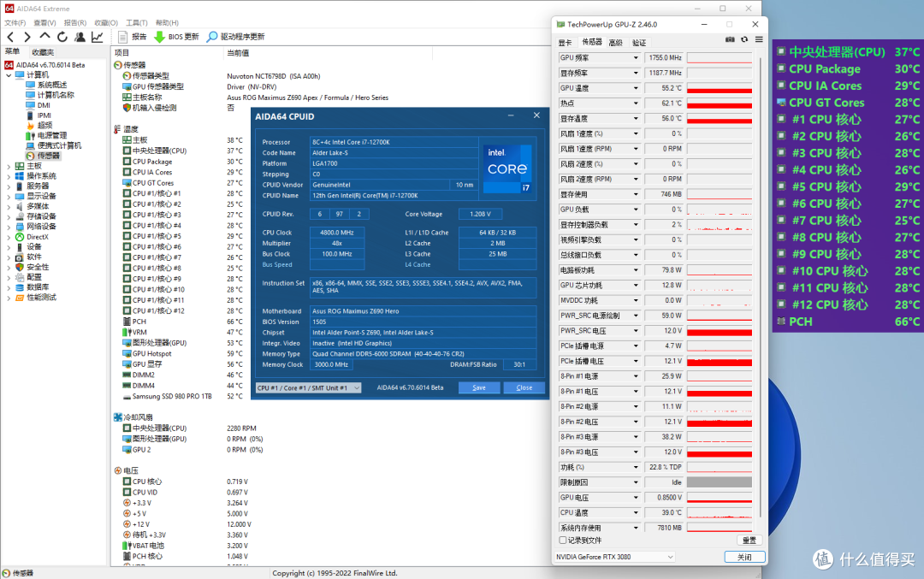This screenshot has width=924, height=579.
Task: Click the VBAT 电池 battery icon
Action: (x=127, y=546)
